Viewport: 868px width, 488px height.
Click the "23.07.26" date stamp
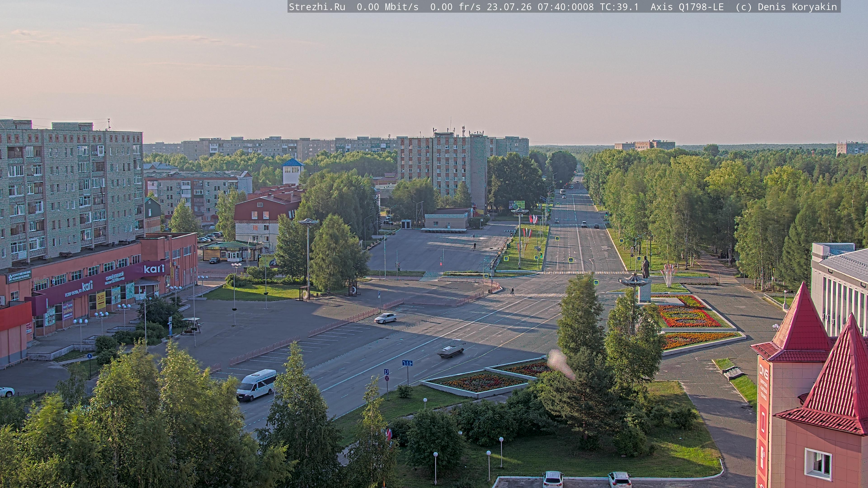pyautogui.click(x=509, y=7)
